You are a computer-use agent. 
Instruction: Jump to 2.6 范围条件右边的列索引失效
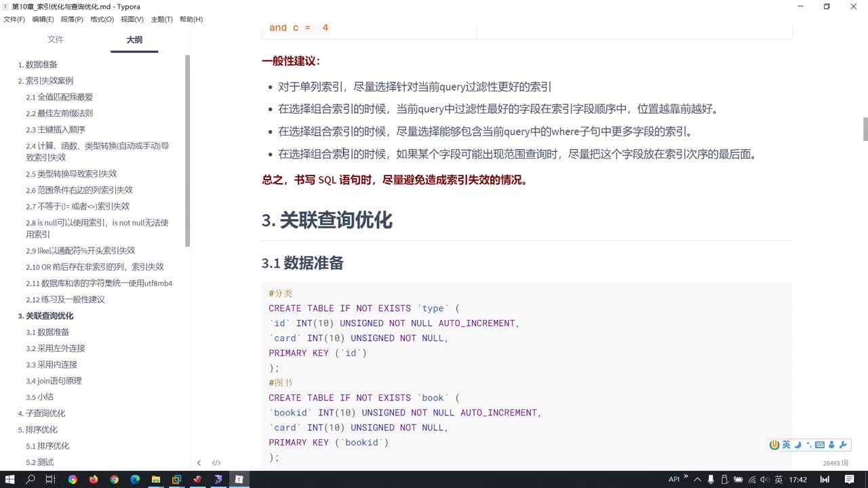pos(79,190)
